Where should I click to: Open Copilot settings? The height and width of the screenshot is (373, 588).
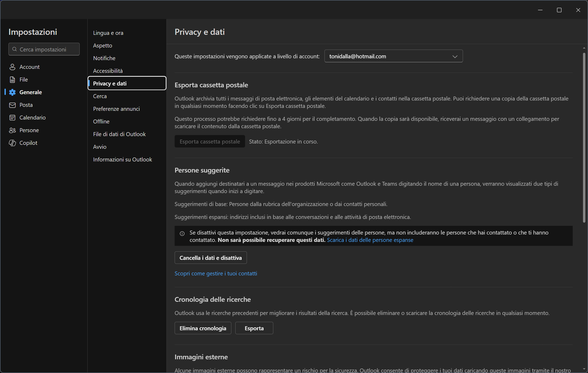(44, 143)
